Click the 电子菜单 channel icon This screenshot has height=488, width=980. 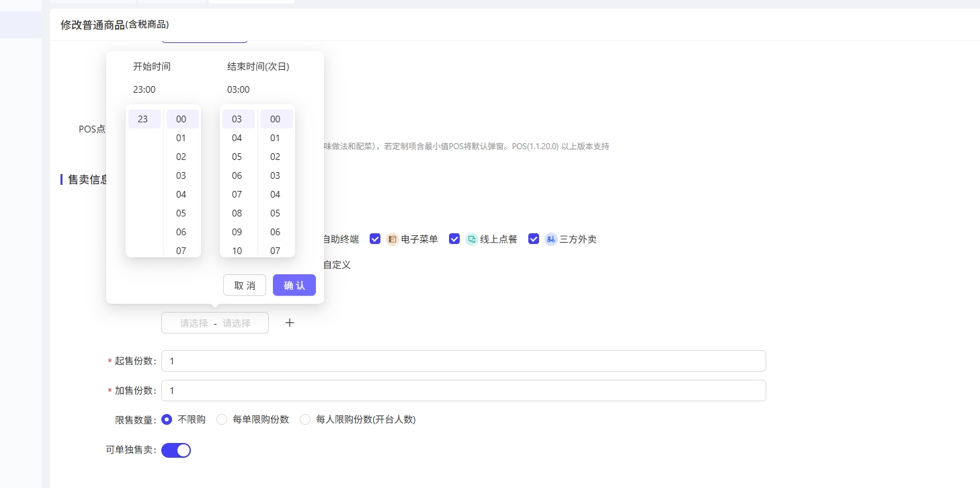(393, 239)
